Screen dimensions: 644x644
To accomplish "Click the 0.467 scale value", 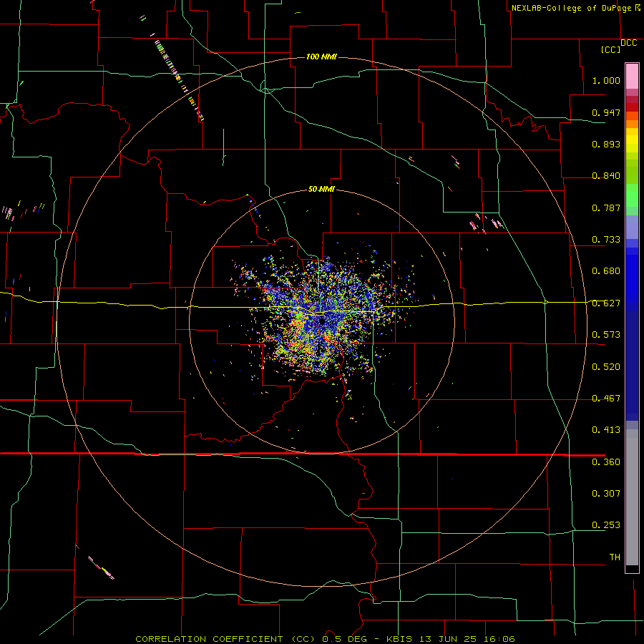I will pyautogui.click(x=606, y=399).
